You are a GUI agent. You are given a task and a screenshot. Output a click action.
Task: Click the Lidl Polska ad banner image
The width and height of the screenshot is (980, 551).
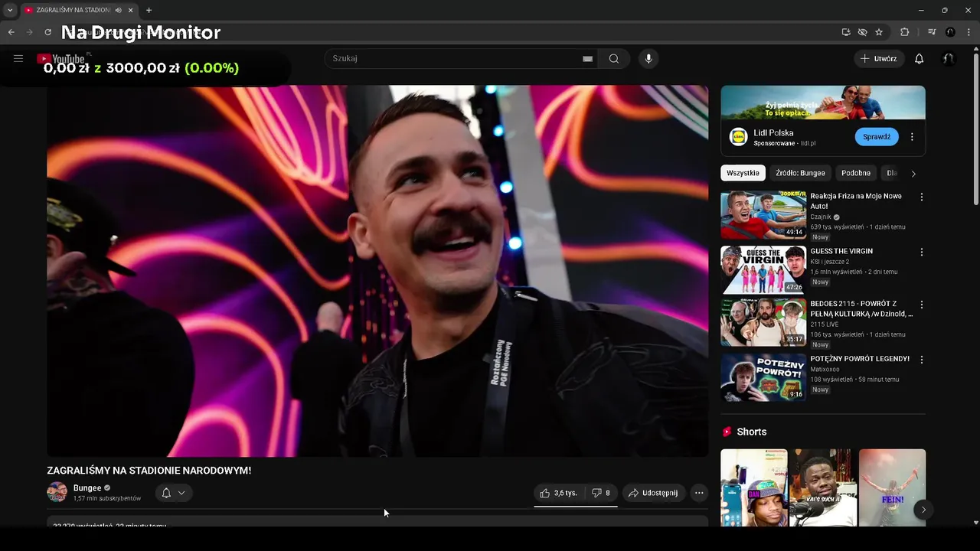(x=823, y=102)
